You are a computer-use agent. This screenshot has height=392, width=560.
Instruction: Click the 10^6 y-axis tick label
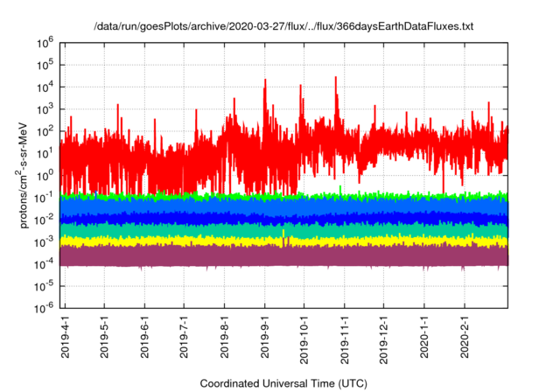click(x=45, y=43)
